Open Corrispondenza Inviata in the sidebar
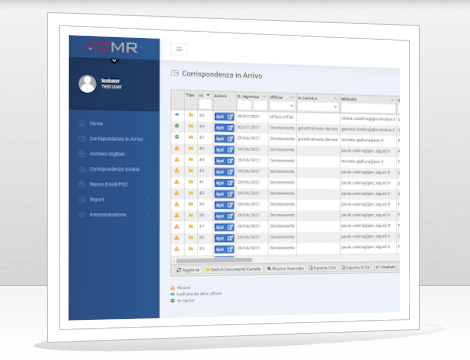Viewport: 470px width, 360px height. coord(114,169)
